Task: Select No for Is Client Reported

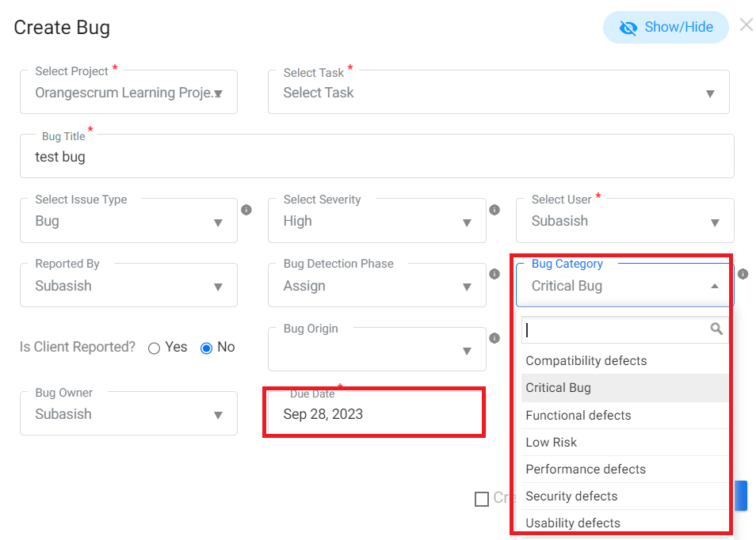Action: (206, 348)
